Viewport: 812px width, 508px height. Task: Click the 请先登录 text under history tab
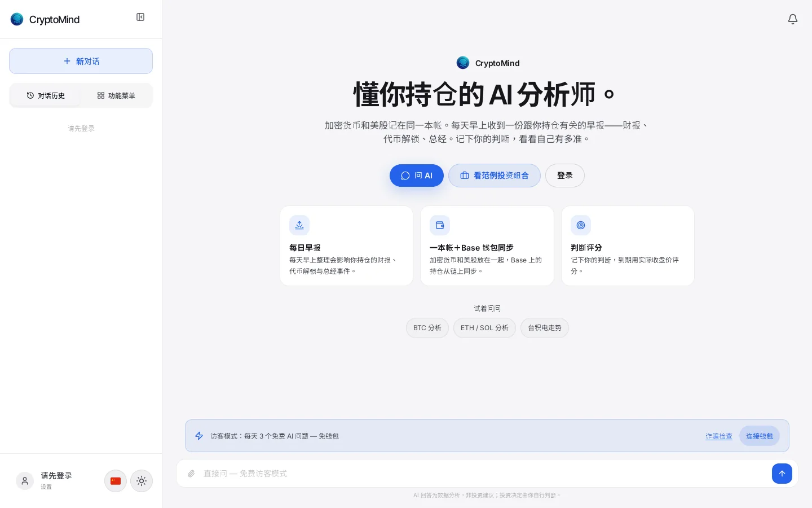(81, 129)
